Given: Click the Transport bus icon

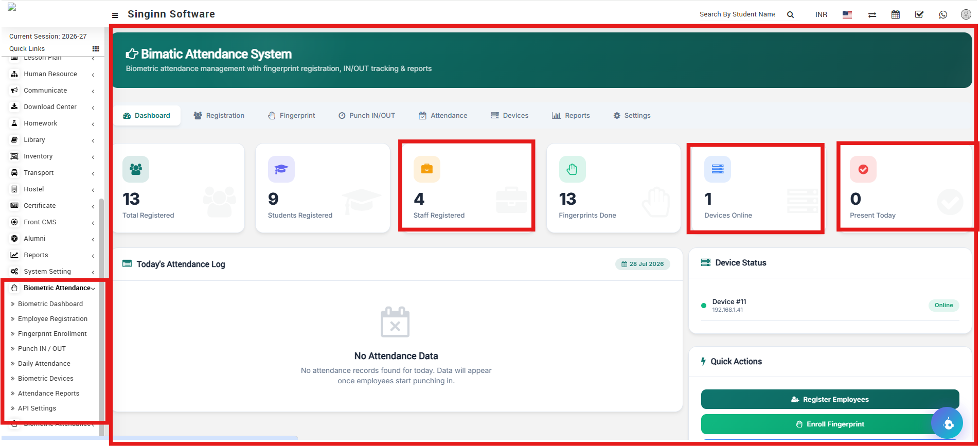Looking at the screenshot, I should click(x=14, y=173).
